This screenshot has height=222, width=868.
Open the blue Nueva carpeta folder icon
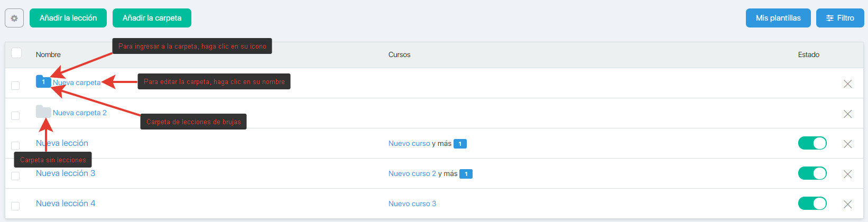click(x=43, y=81)
